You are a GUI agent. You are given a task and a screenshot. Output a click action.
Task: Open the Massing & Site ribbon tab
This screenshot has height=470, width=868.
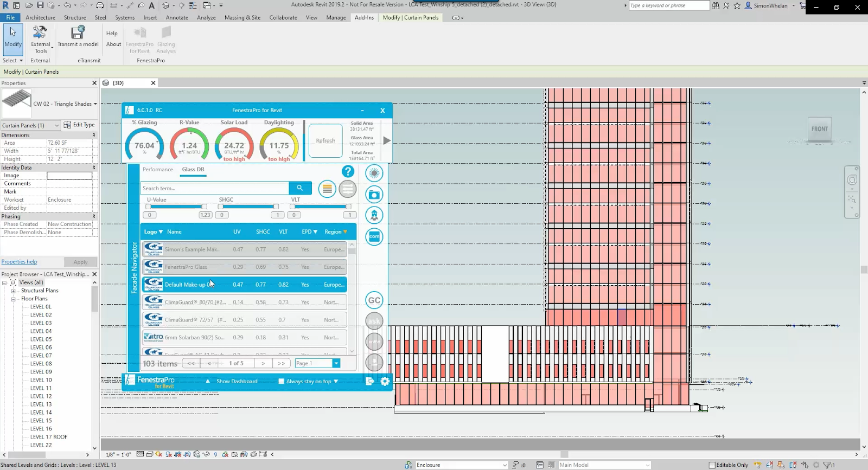point(242,17)
